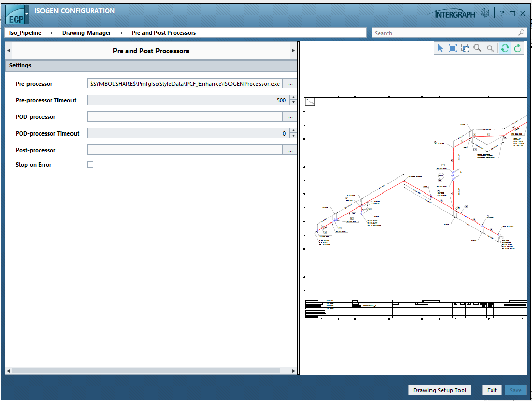Click the isometric drawing preview
532x401 pixels.
coord(415,207)
